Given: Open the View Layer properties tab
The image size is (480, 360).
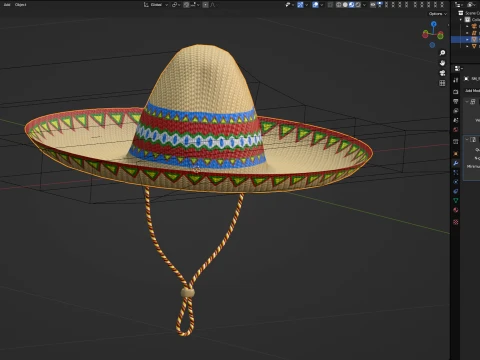Looking at the screenshot, I should tap(456, 111).
